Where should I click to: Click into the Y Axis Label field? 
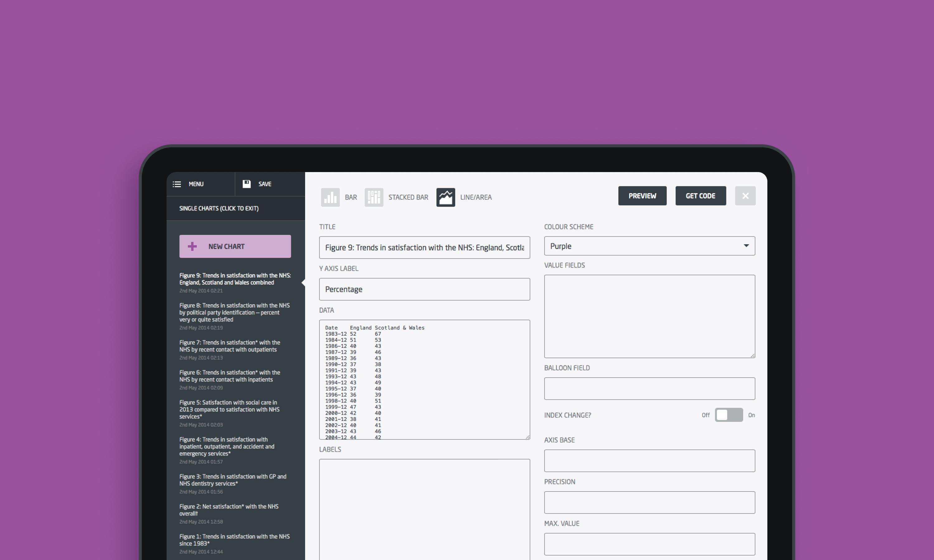point(424,289)
